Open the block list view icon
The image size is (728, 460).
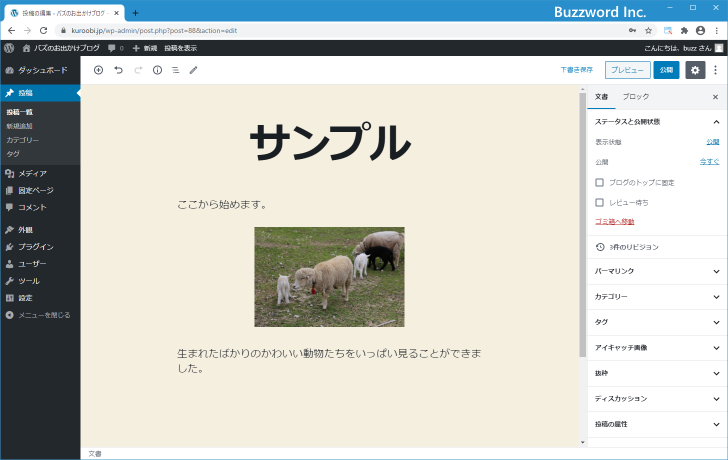click(175, 70)
